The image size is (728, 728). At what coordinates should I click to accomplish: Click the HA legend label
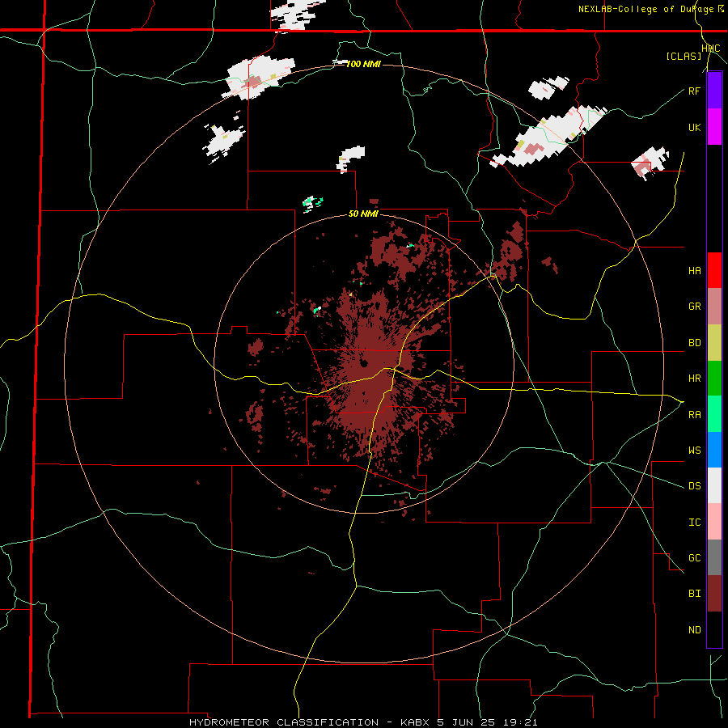694,271
